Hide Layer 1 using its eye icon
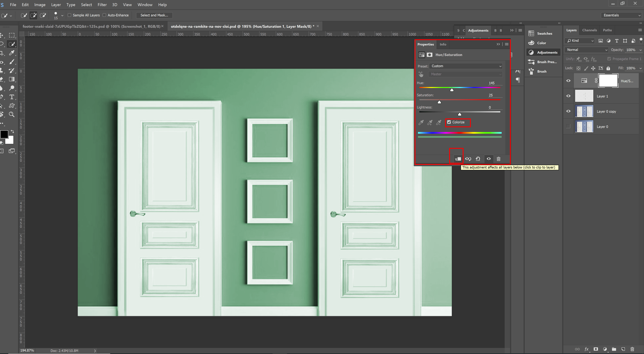Viewport: 644px width, 354px height. 568,96
